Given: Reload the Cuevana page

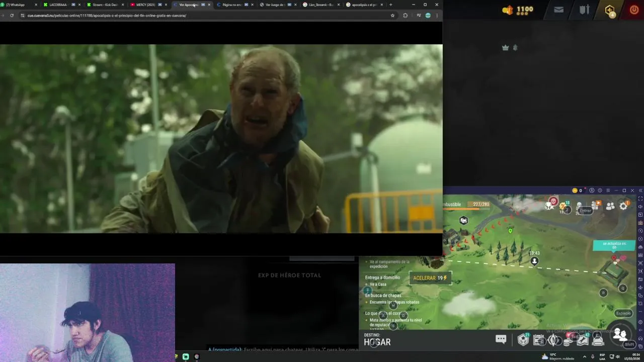Looking at the screenshot, I should click(x=12, y=16).
